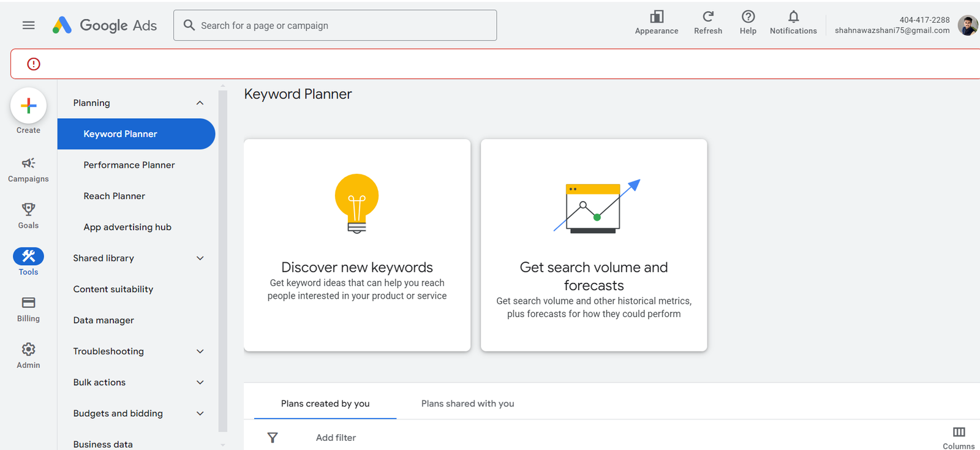Screen dimensions: 980x450
Task: Click the lightbulb Discover new keywords icon
Action: pyautogui.click(x=357, y=203)
